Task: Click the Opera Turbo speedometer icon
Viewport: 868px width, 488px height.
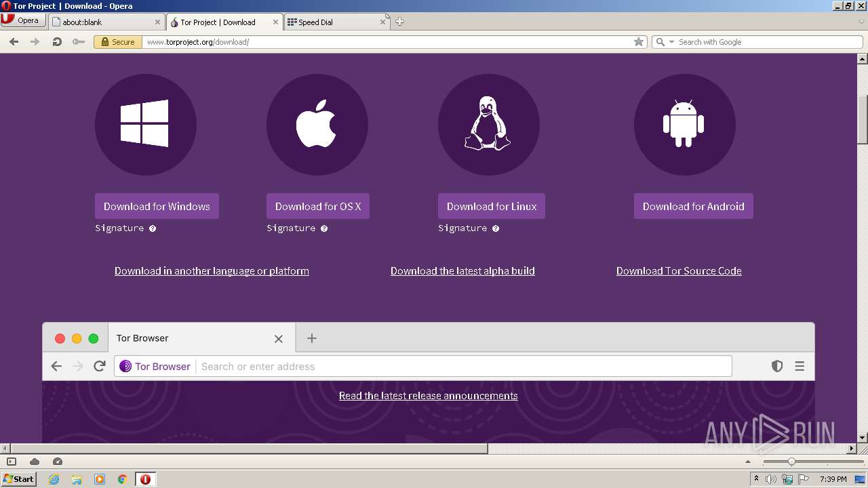Action: point(58,462)
